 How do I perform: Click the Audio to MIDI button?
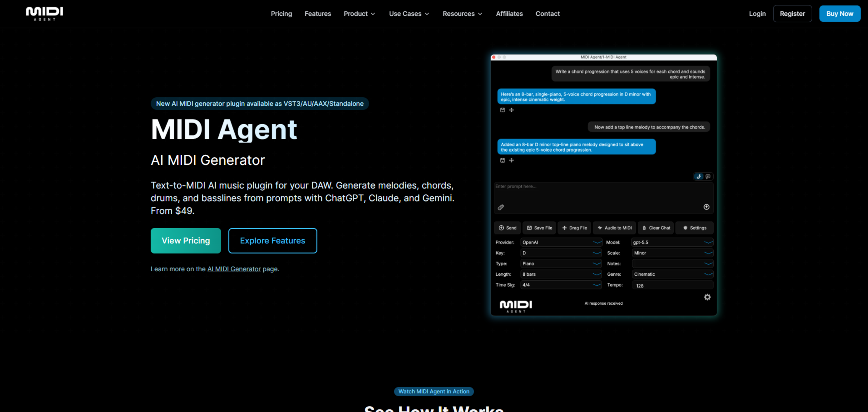615,227
